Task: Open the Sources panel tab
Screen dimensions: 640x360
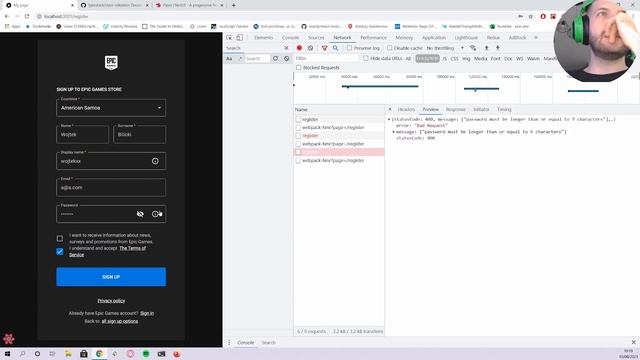Action: coord(316,38)
